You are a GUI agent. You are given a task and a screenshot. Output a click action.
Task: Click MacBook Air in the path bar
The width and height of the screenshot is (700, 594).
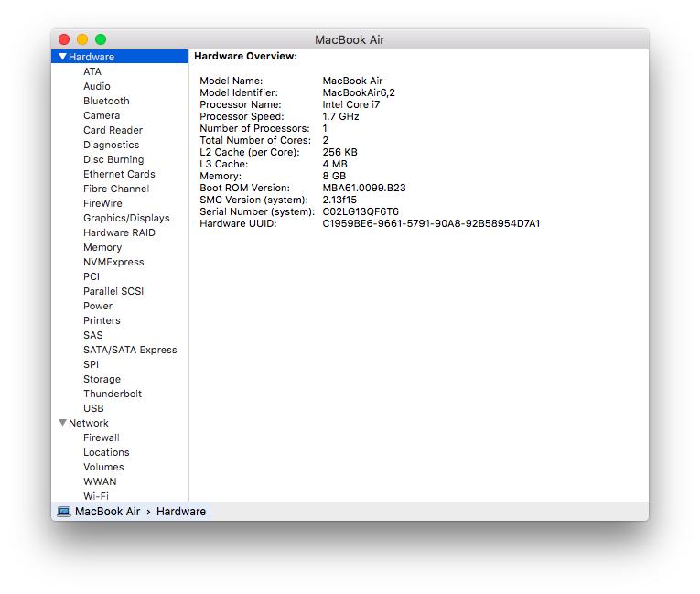point(108,512)
